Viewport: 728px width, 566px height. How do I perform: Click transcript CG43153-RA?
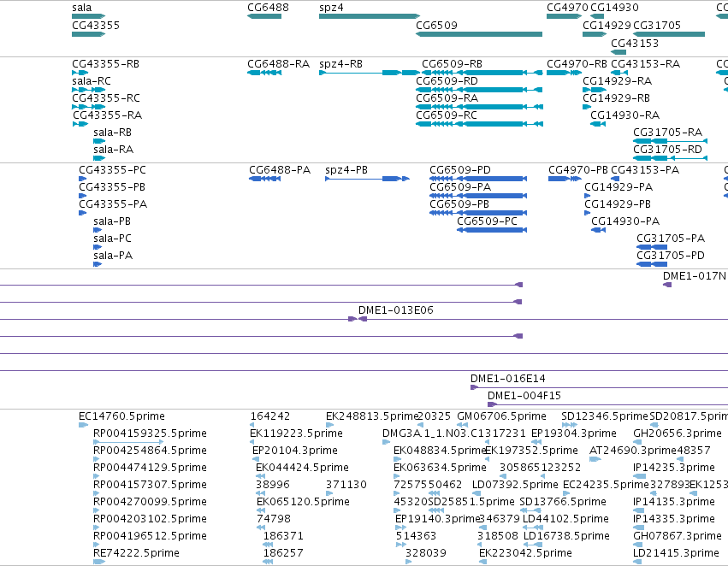point(619,73)
